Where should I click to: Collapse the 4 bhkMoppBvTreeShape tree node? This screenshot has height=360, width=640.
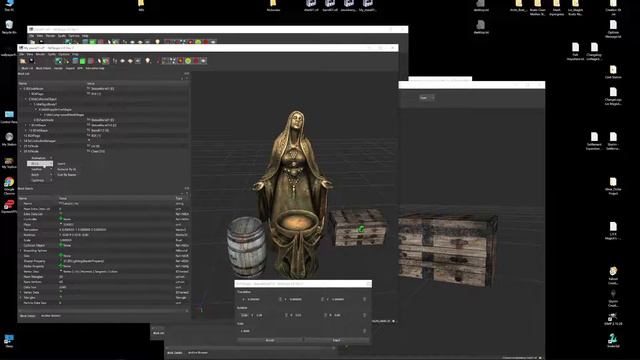36,110
